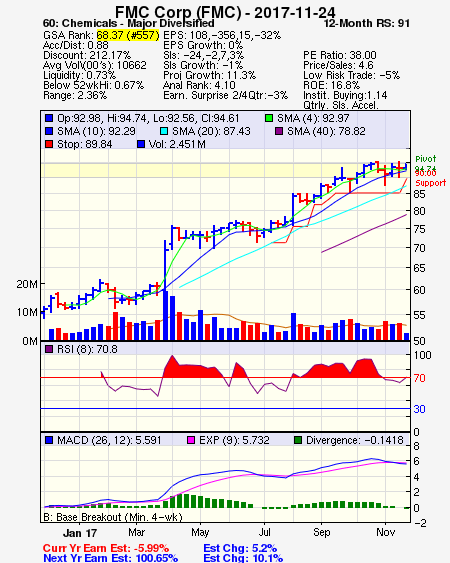
Task: Click the Proj Growth: 11.3% text
Action: [209, 75]
